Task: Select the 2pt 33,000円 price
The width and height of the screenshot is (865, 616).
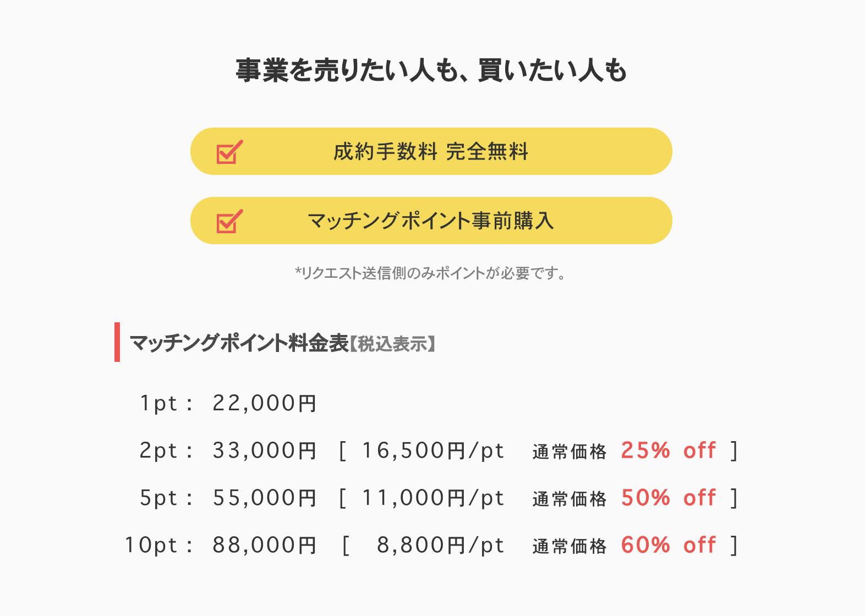Action: [x=264, y=451]
